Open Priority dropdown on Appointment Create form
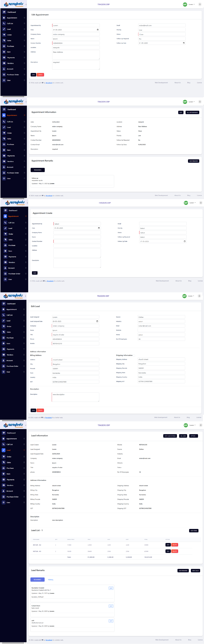The width and height of the screenshot is (204, 644). [163, 228]
